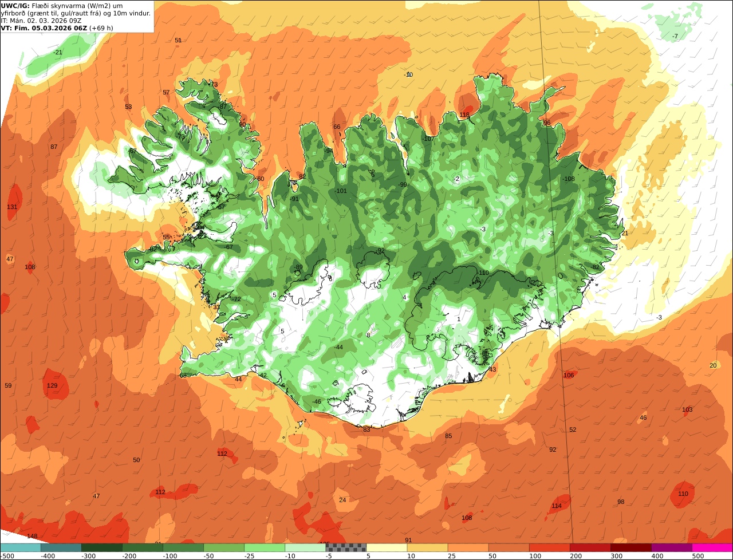Click the map value '103'

(687, 409)
